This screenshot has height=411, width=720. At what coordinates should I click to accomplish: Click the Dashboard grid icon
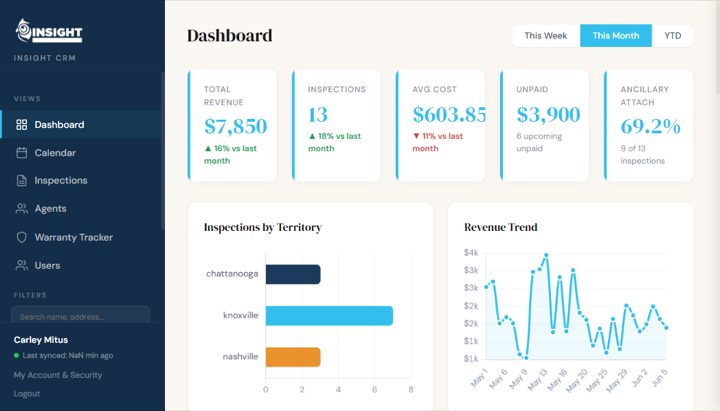pos(22,124)
